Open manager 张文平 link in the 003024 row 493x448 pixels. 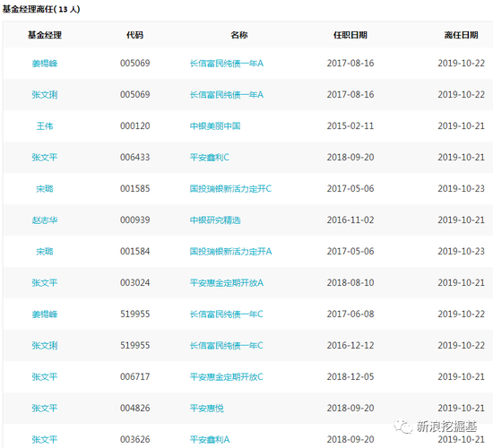(x=45, y=282)
